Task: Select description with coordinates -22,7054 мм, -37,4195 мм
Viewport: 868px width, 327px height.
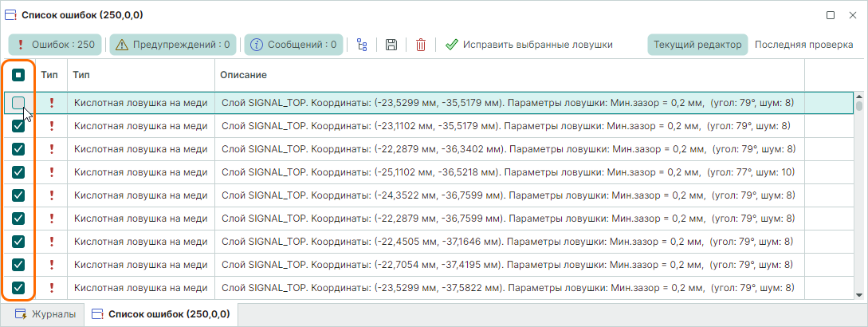Action: 509,264
